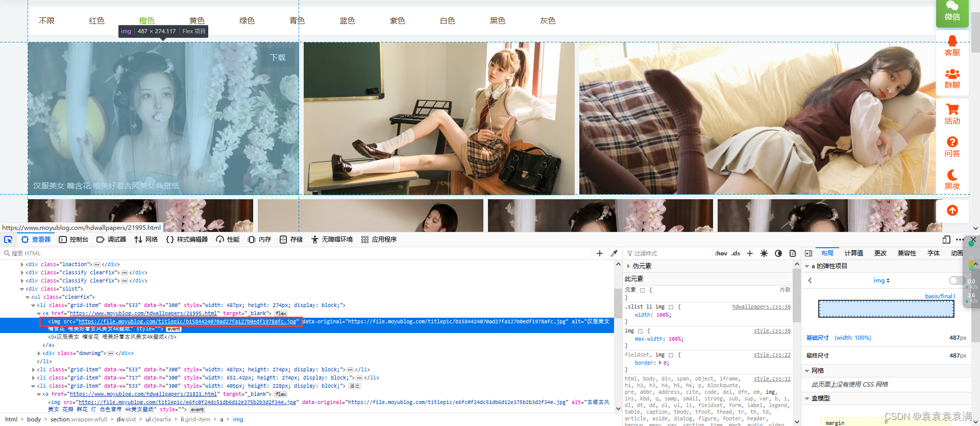Image resolution: width=980 pixels, height=426 pixels.
Task: Toggle .cls class panel
Action: click(736, 253)
